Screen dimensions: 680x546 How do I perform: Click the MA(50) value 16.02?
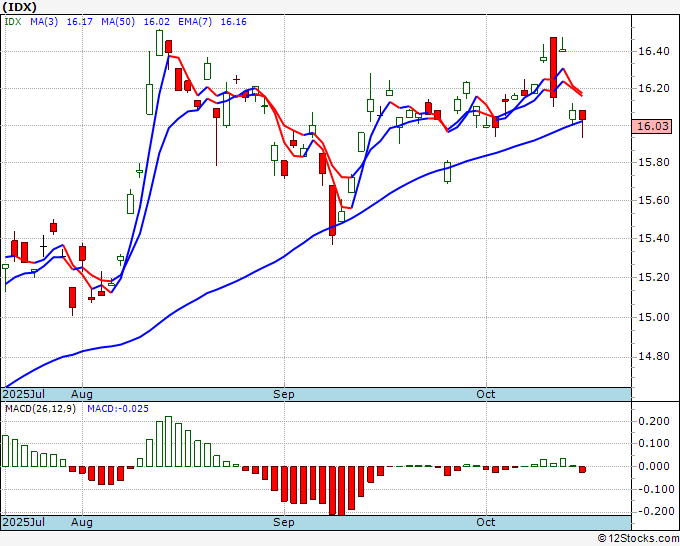click(157, 22)
